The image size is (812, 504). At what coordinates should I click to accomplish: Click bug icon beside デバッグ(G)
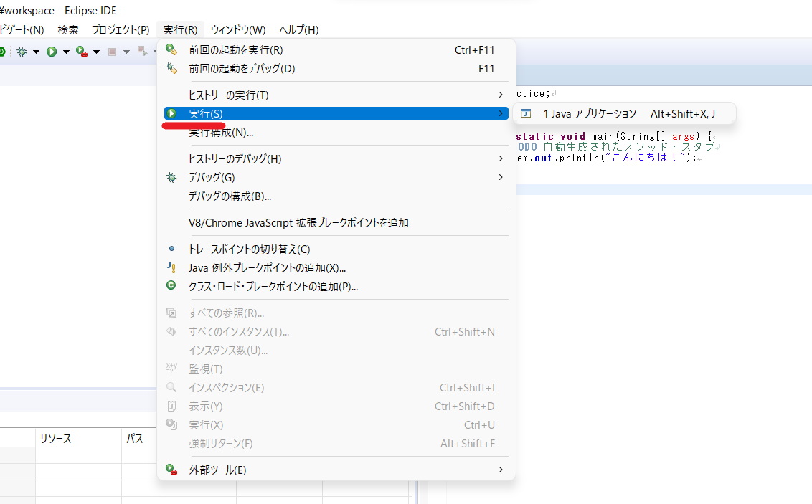[x=171, y=178]
